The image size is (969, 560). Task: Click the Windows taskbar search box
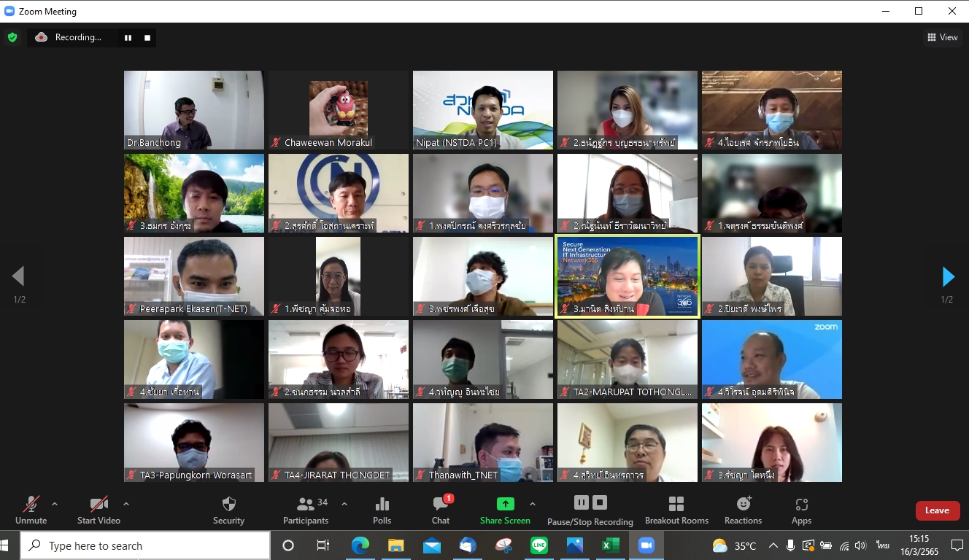[146, 545]
